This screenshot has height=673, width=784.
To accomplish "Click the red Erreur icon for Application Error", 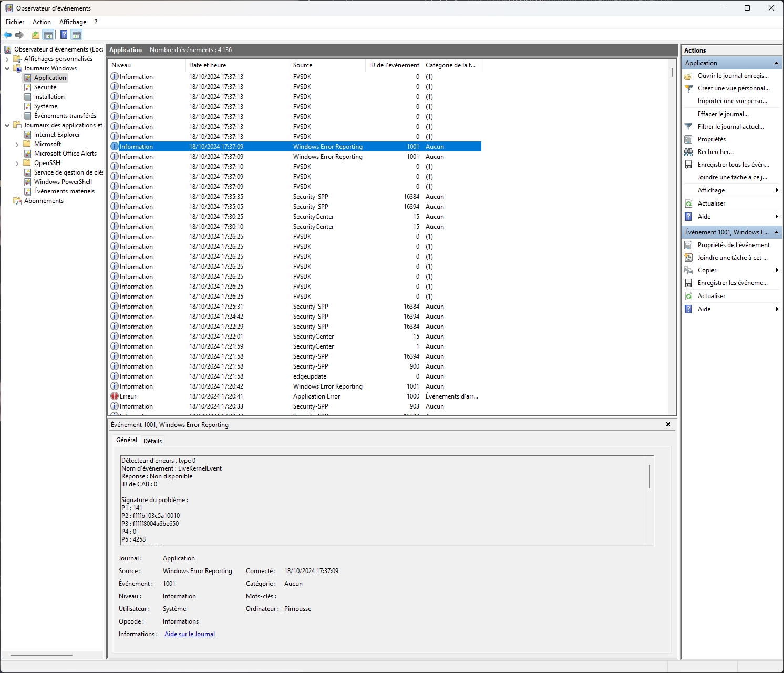I will pos(115,396).
